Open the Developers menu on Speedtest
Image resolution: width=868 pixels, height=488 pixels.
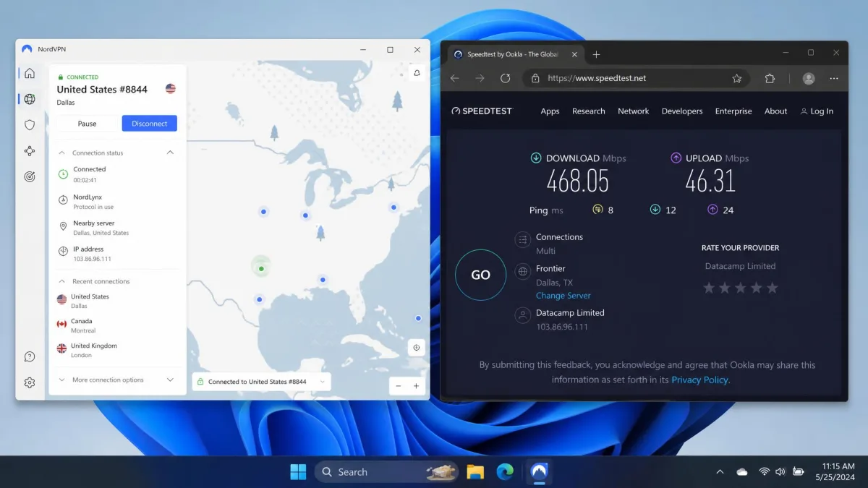[x=682, y=111]
